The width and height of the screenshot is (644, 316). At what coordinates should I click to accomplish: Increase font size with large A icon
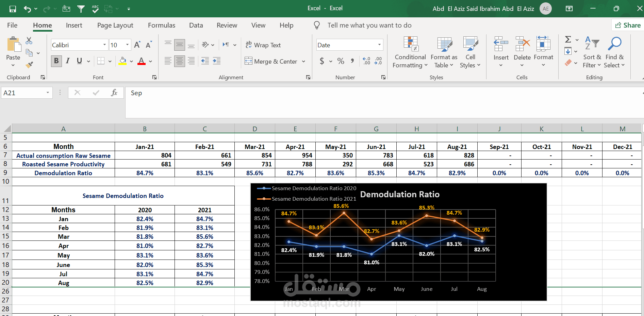[137, 45]
